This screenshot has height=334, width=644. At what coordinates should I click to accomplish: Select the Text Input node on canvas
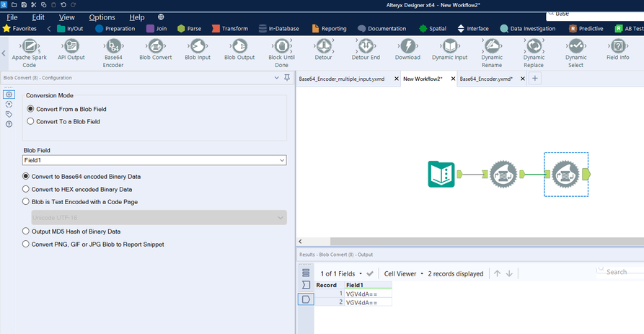442,174
